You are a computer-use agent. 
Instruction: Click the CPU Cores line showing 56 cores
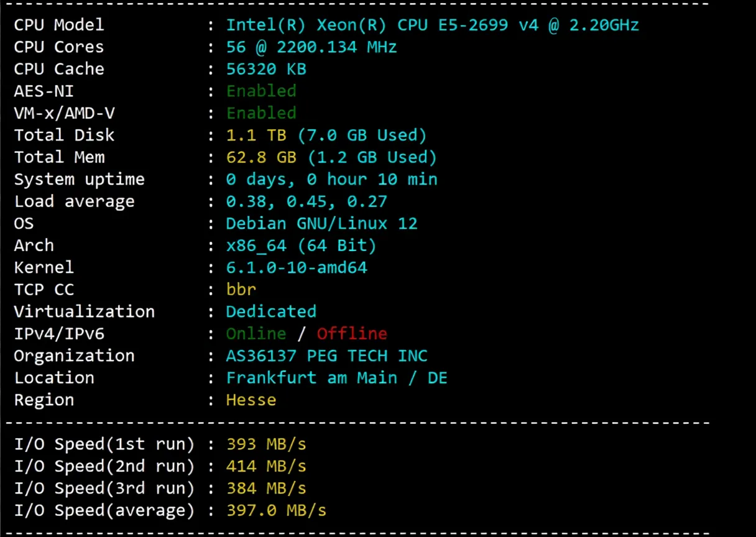[312, 47]
